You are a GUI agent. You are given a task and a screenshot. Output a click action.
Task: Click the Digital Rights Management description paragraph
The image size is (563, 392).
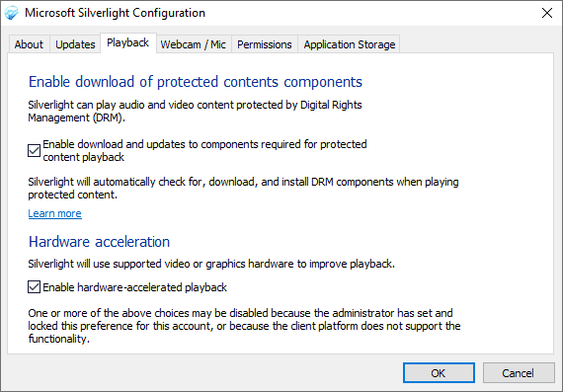coord(195,112)
